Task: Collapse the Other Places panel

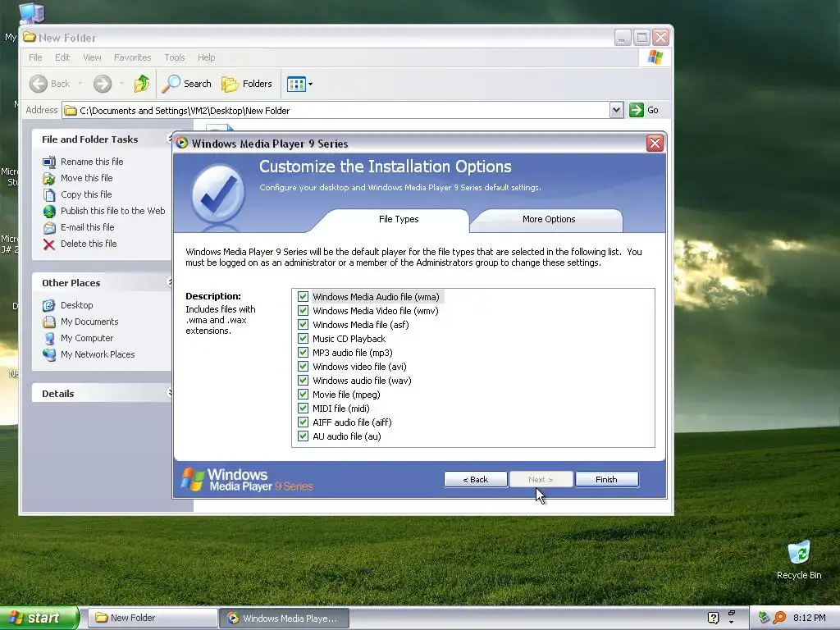Action: [x=169, y=282]
